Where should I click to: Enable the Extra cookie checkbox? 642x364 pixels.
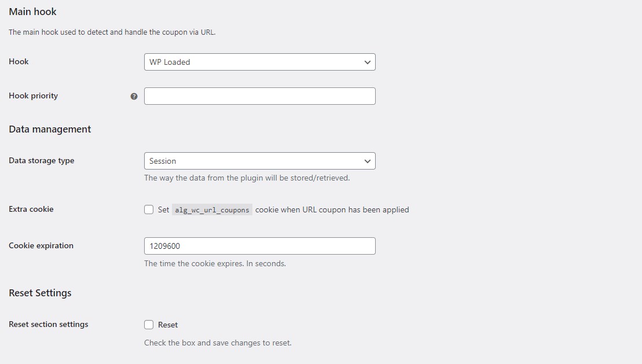click(x=149, y=209)
